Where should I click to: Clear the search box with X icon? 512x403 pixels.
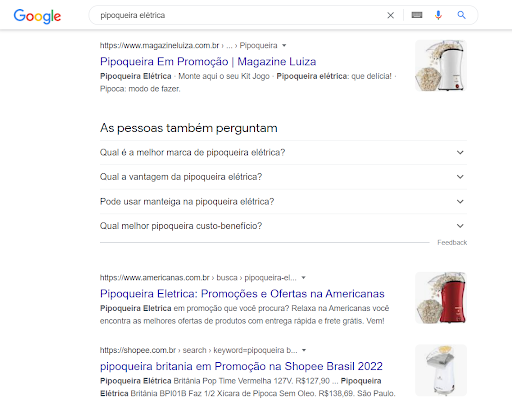pos(390,15)
